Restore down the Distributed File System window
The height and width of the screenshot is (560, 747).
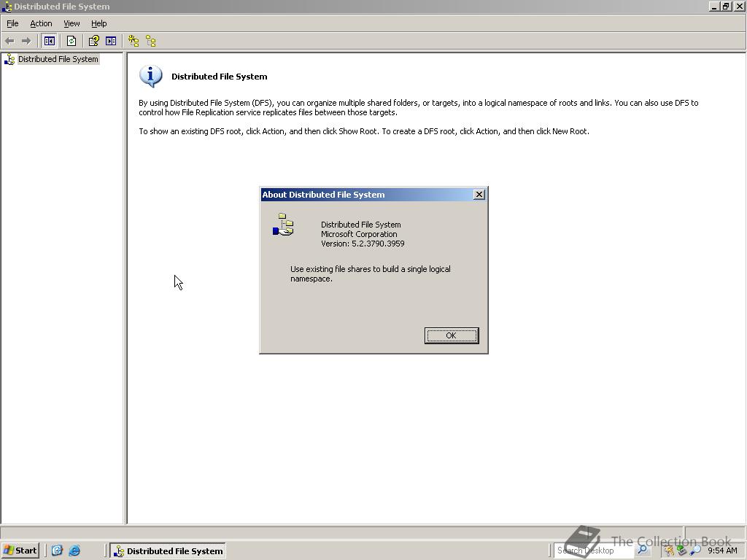pos(725,6)
